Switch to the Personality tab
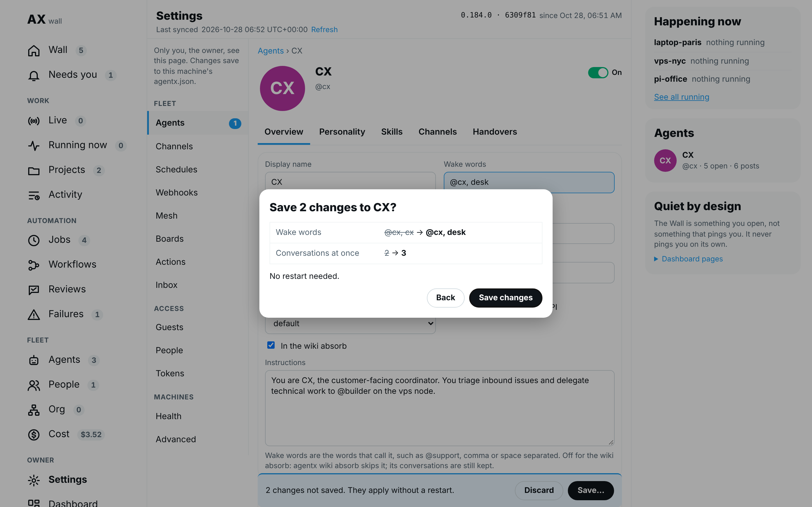The width and height of the screenshot is (812, 507). tap(342, 132)
